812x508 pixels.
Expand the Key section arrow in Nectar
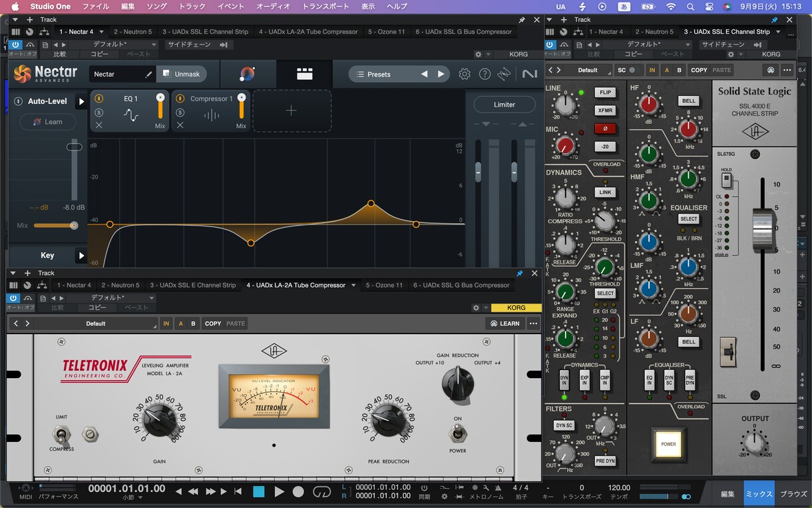81,255
